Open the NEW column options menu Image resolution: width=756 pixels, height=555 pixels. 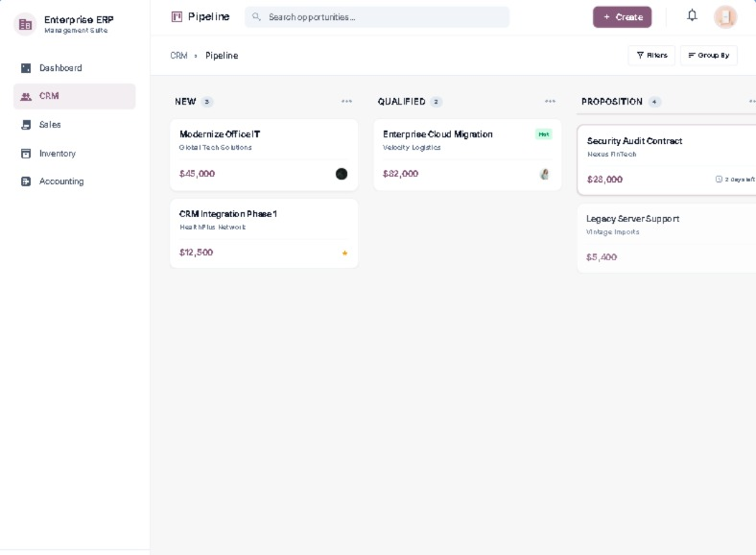pyautogui.click(x=346, y=102)
